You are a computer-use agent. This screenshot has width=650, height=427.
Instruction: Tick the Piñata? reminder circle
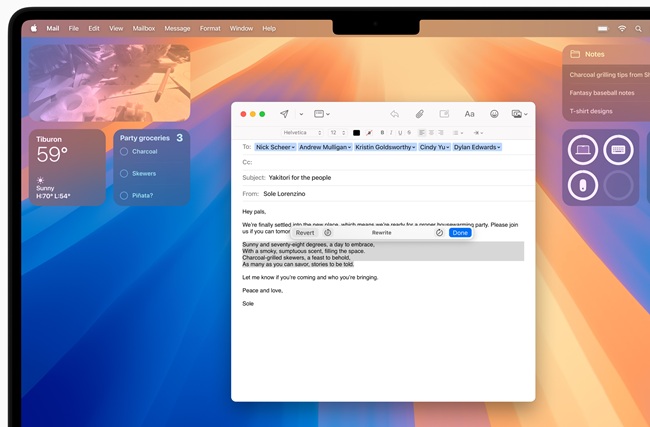124,195
